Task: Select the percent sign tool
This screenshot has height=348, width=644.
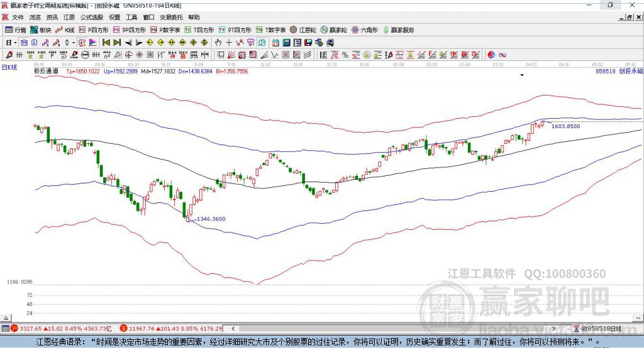Action: (x=345, y=55)
